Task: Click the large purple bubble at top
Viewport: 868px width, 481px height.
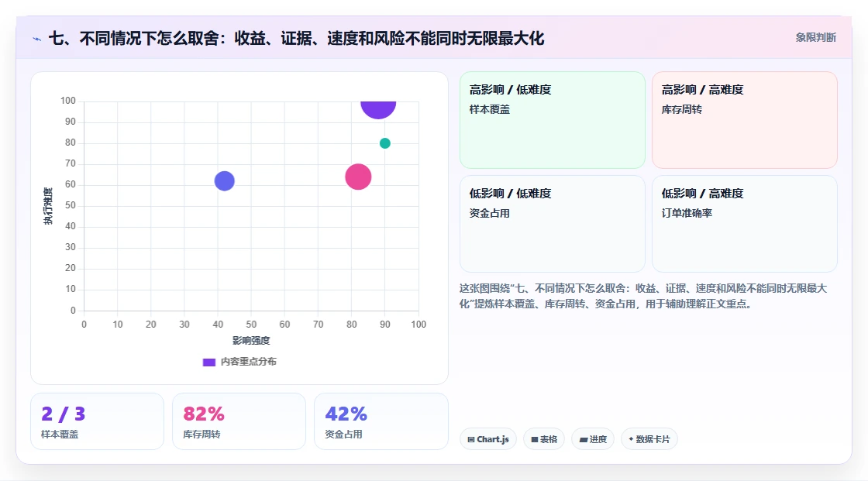Action: click(378, 109)
